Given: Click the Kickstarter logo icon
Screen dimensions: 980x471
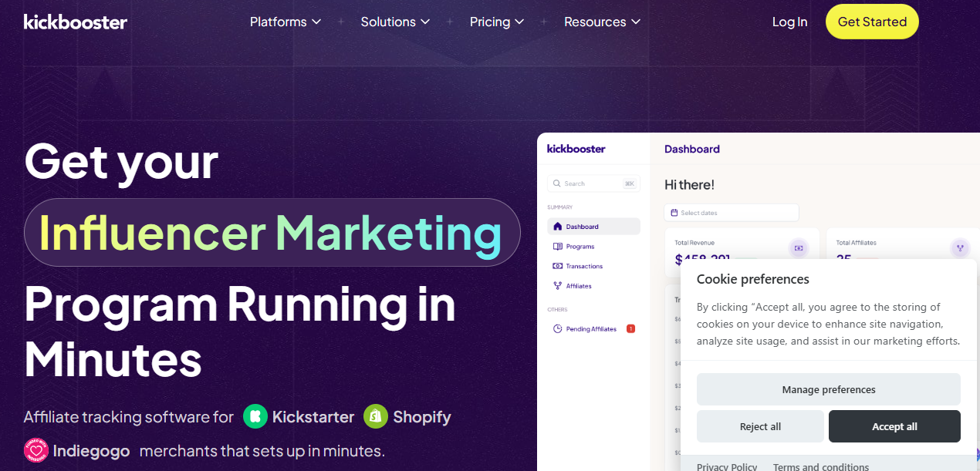Looking at the screenshot, I should coord(255,417).
